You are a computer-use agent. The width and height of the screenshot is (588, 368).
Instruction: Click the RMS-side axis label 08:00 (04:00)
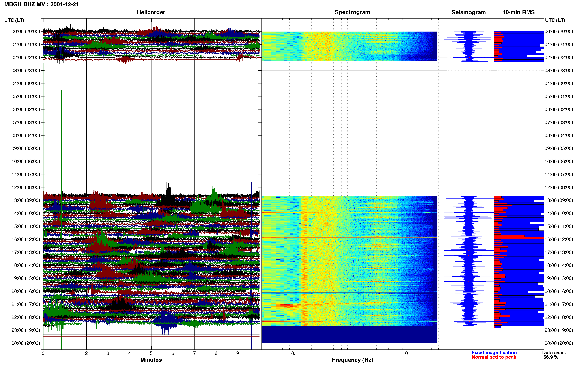click(559, 135)
